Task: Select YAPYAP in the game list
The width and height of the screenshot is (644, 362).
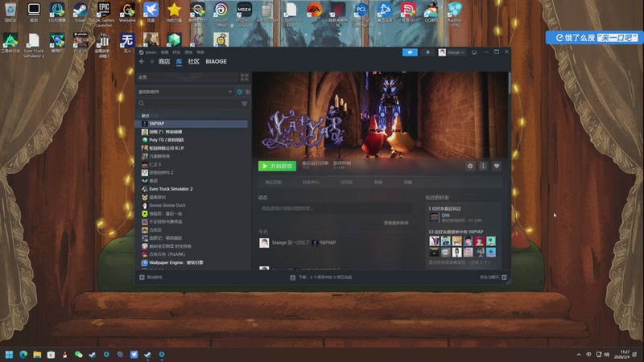Action: coord(192,124)
